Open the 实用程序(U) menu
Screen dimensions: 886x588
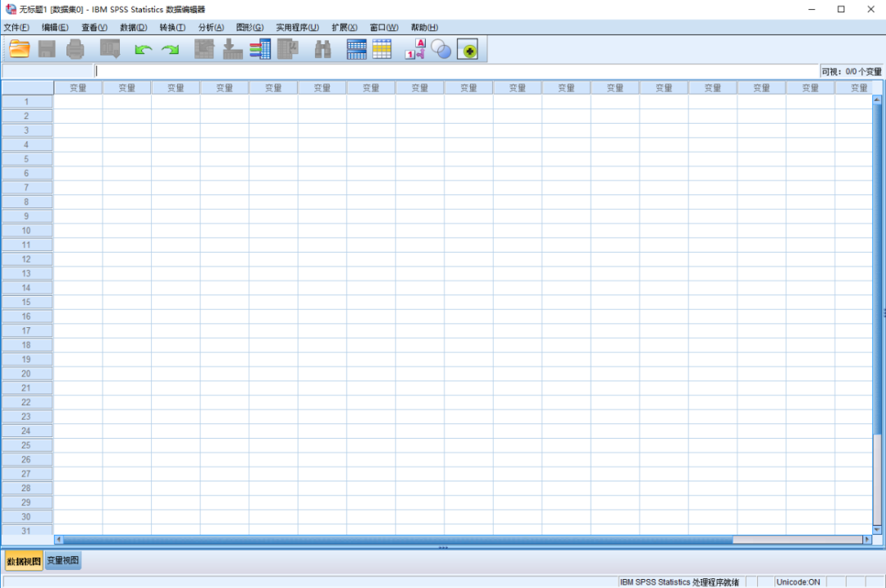point(297,27)
